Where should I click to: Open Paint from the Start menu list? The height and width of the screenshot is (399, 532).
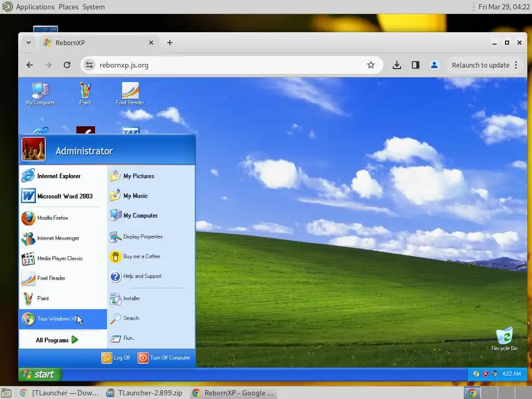click(63, 299)
